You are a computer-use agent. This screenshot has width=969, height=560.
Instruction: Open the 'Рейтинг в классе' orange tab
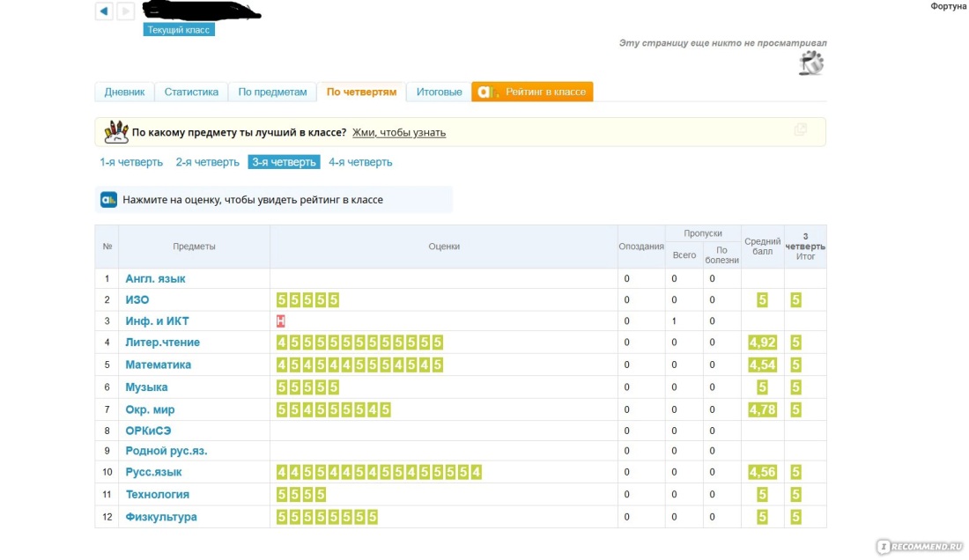pos(533,92)
